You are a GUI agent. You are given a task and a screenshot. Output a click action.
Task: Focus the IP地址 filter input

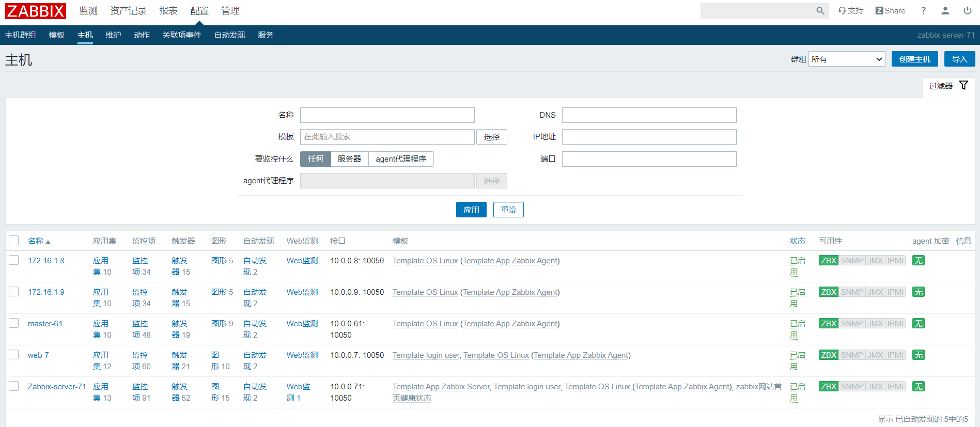pos(649,137)
